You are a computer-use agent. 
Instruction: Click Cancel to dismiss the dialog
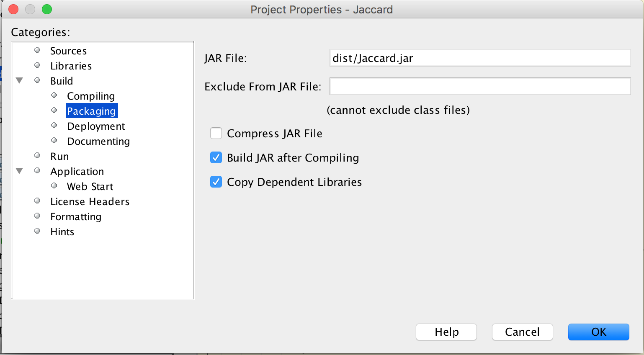522,332
